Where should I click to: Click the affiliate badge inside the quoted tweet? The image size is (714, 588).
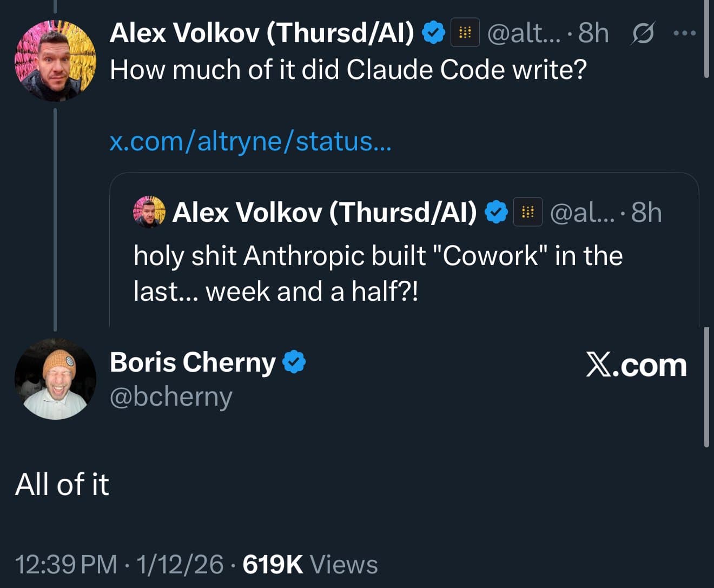click(x=527, y=212)
